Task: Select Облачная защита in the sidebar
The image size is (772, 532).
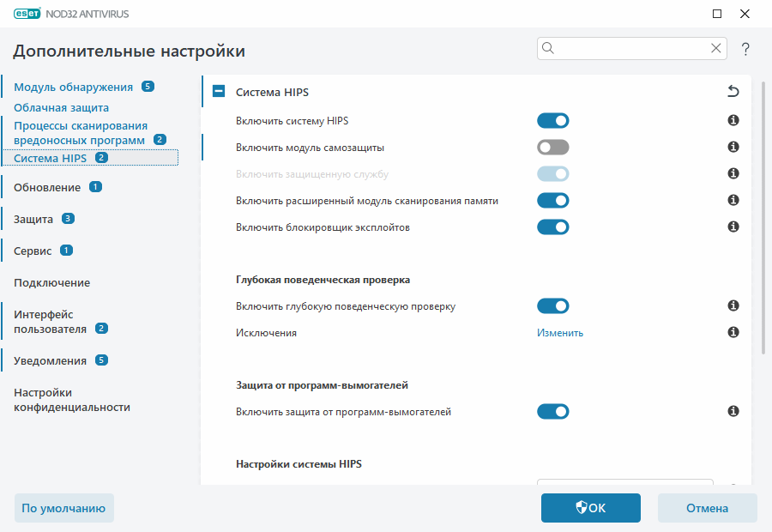Action: (x=61, y=108)
